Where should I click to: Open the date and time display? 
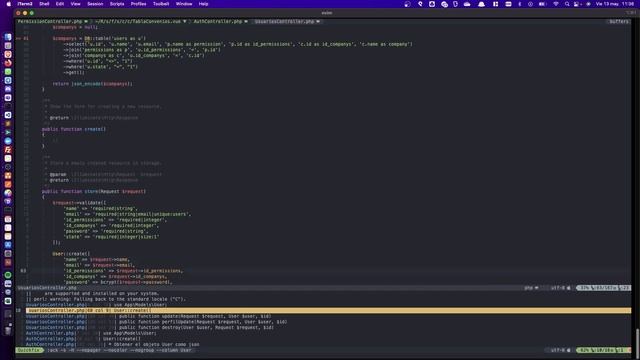click(615, 4)
